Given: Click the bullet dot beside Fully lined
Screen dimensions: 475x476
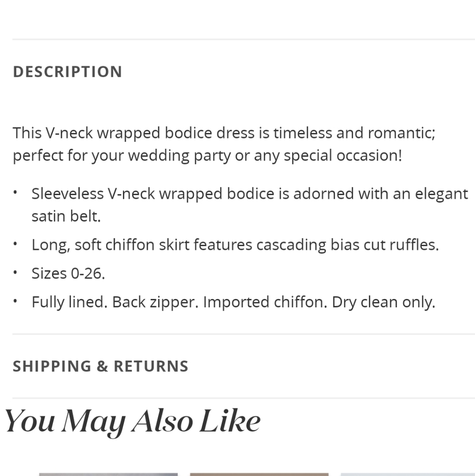Looking at the screenshot, I should [x=15, y=301].
